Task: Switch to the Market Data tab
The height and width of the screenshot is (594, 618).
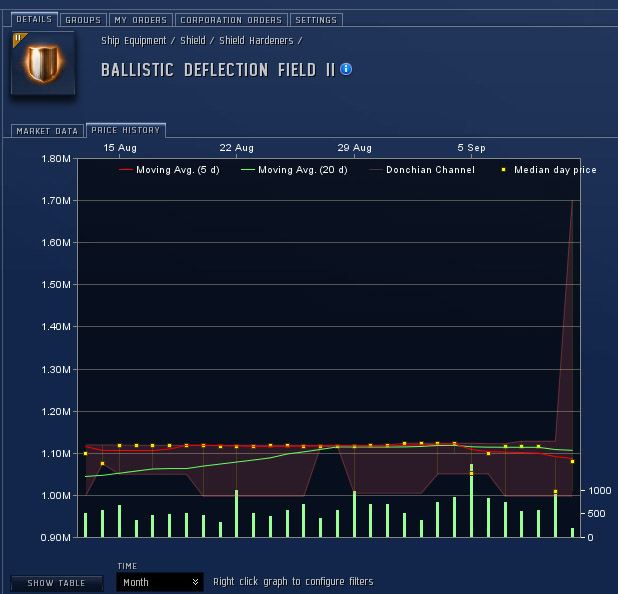Action: [x=47, y=131]
